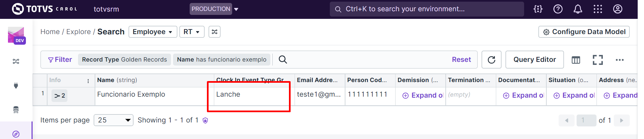Open the Employee data model dropdown

coord(152,32)
